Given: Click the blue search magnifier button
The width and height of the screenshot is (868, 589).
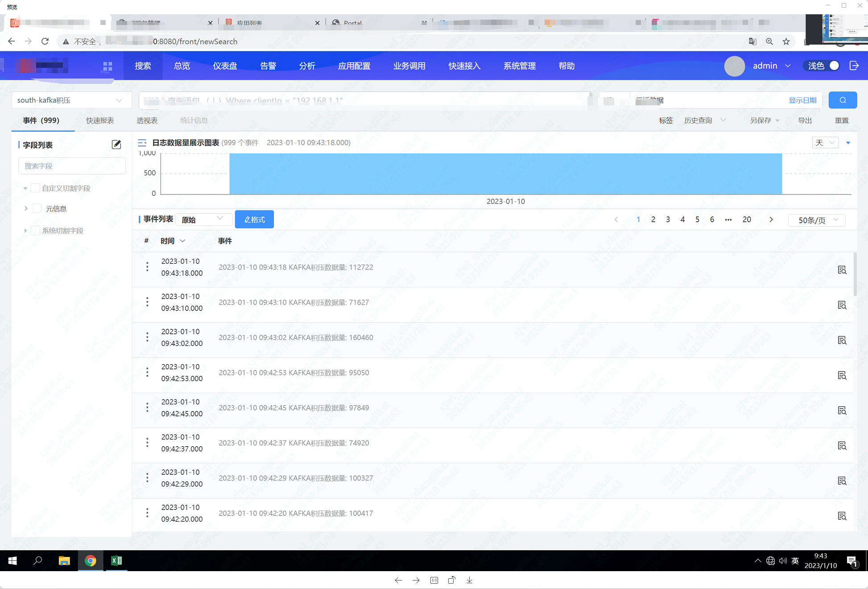Looking at the screenshot, I should [843, 100].
